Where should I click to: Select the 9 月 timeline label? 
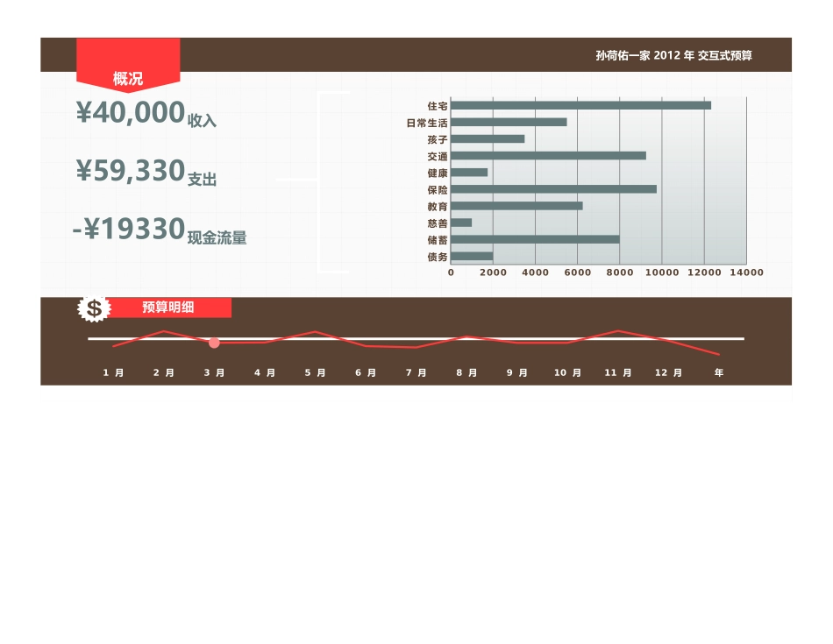tap(517, 372)
